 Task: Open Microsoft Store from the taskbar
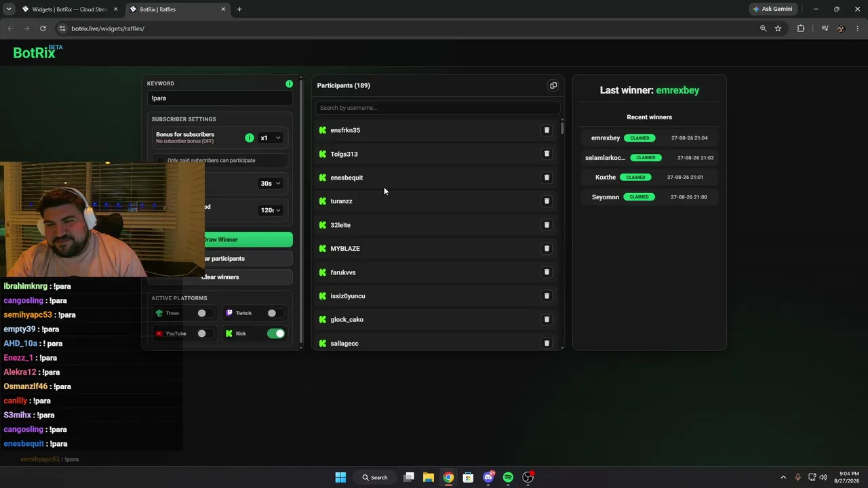pyautogui.click(x=468, y=477)
